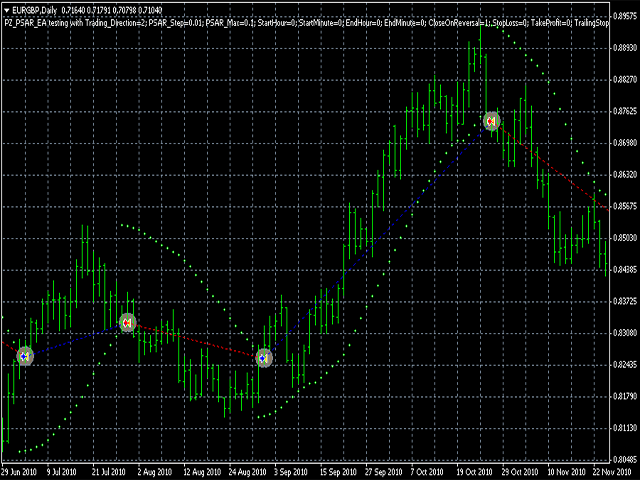This screenshot has width=640, height=480.
Task: Click the 7 Oct 2010 date label
Action: point(427,472)
